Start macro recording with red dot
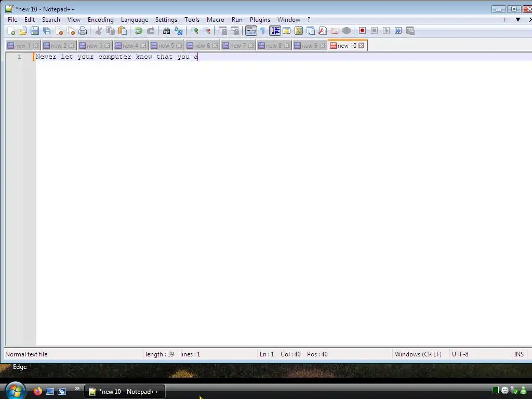The width and height of the screenshot is (532, 399). point(362,31)
